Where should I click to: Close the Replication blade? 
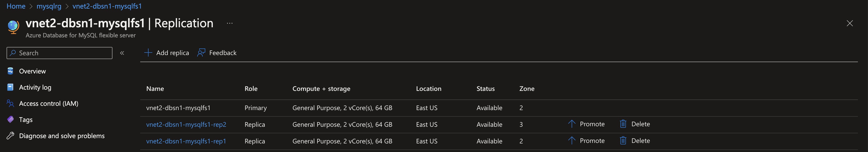(x=850, y=23)
